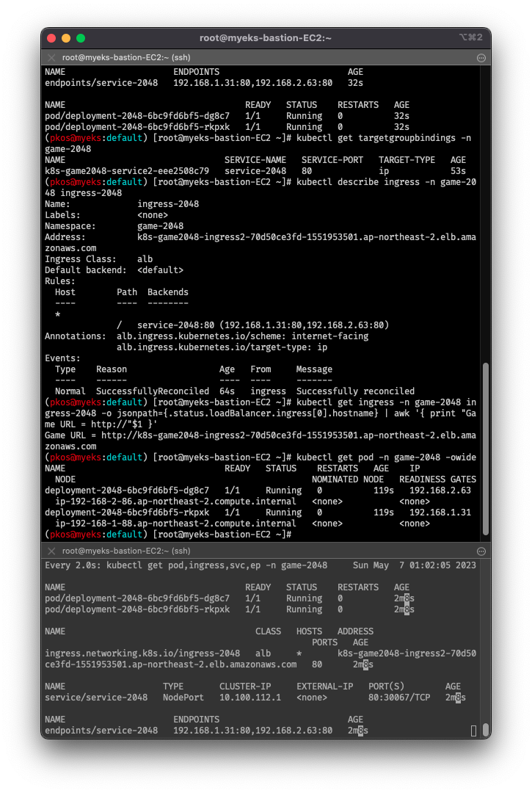Screen dimensions: 532x793
Task: Click pod/deployment-2048-6bc9fd6bf5-rkpxk in watch pane
Action: [x=137, y=609]
